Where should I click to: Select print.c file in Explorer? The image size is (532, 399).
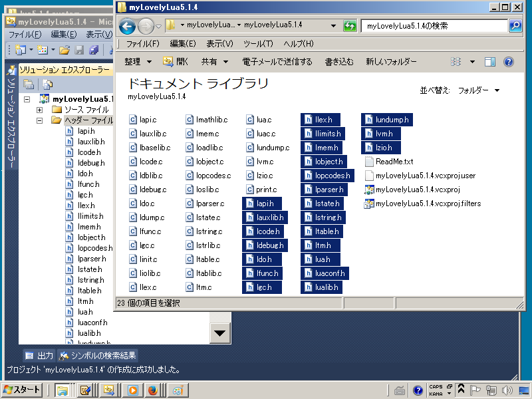click(x=261, y=190)
